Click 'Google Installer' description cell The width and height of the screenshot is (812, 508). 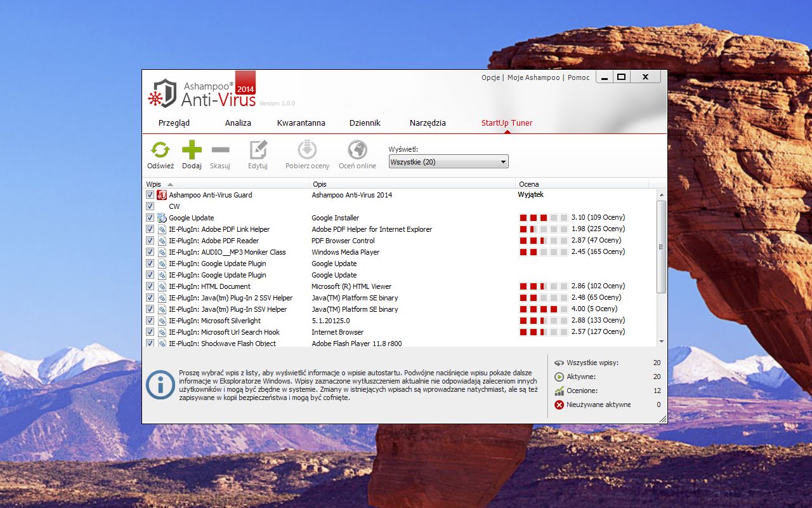click(x=336, y=218)
